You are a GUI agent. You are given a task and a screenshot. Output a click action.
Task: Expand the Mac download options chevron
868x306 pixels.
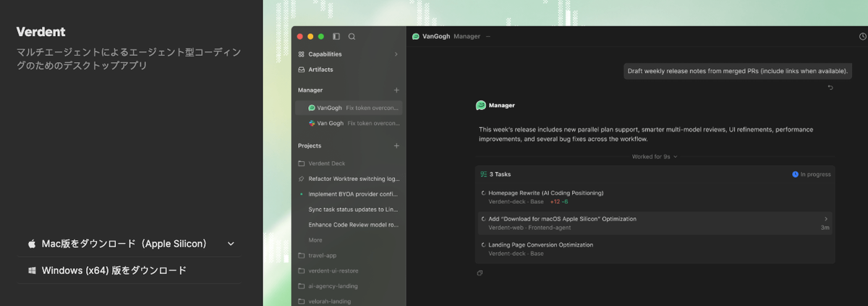tap(231, 245)
